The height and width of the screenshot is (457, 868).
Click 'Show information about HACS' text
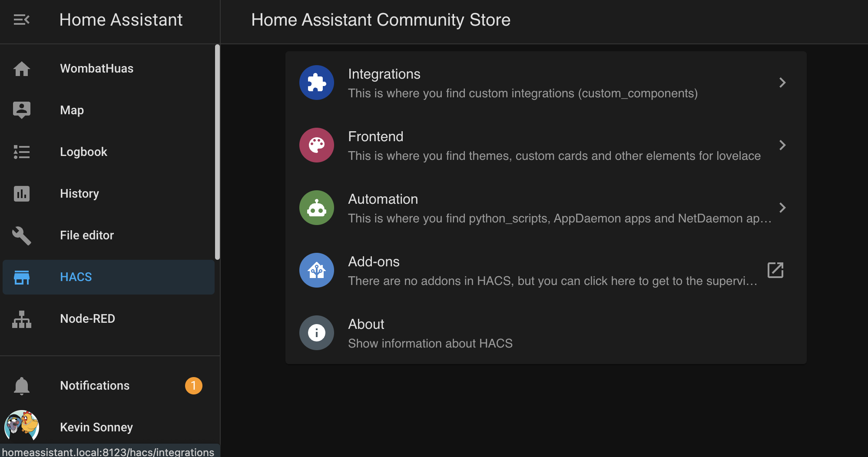click(430, 343)
